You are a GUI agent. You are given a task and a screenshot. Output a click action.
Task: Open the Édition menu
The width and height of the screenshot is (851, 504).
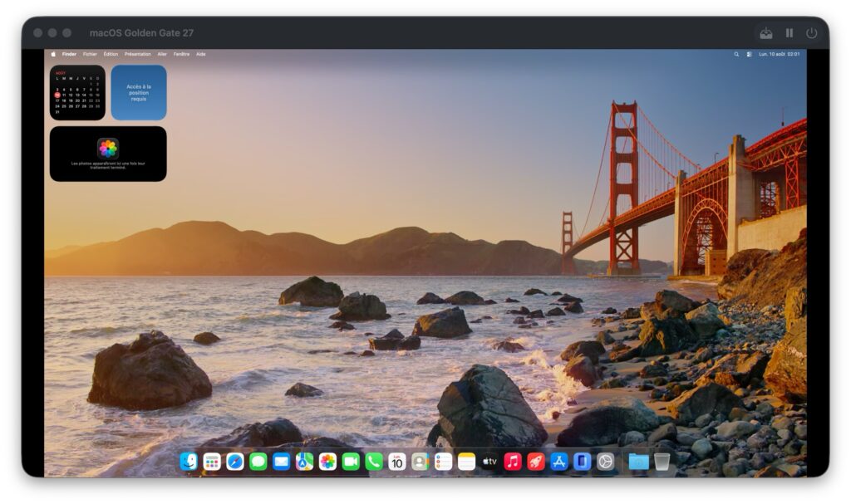[x=111, y=54]
